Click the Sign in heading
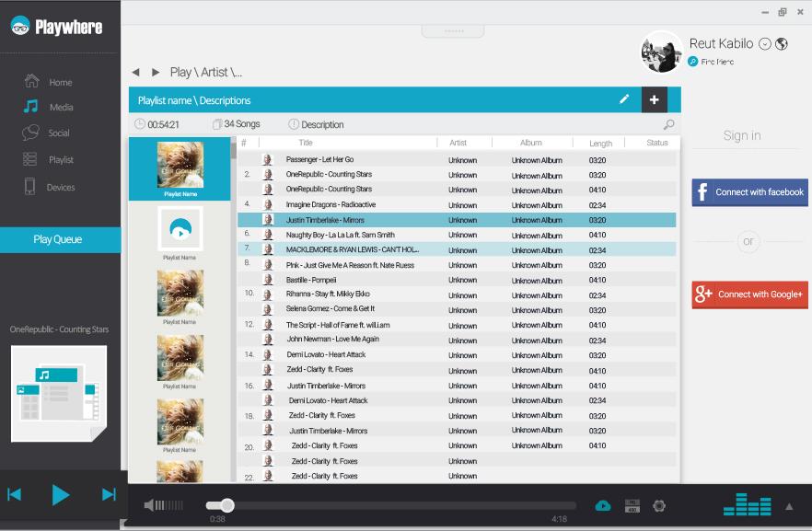Image resolution: width=812 pixels, height=531 pixels. tap(742, 135)
